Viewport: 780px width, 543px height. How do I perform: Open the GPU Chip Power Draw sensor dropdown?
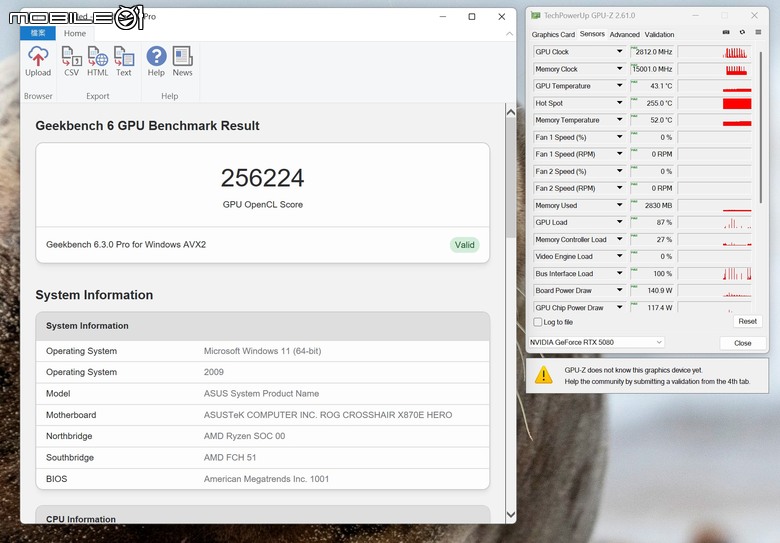pos(619,307)
